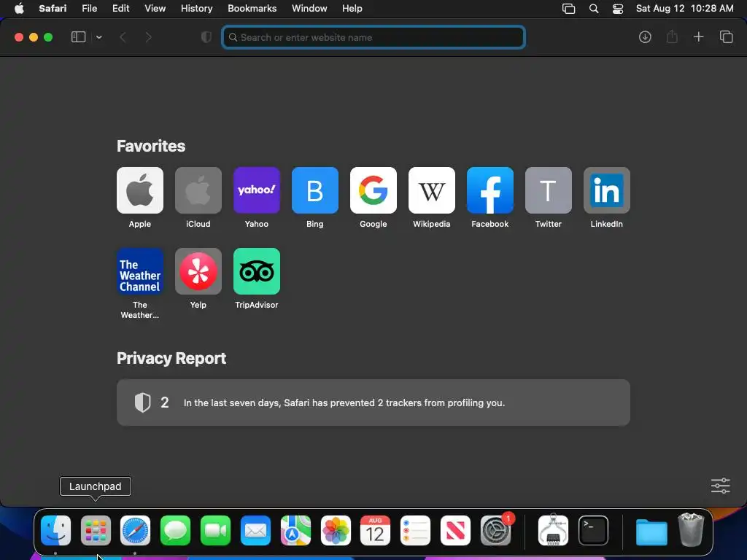Open Maps from the Dock

pos(296,531)
